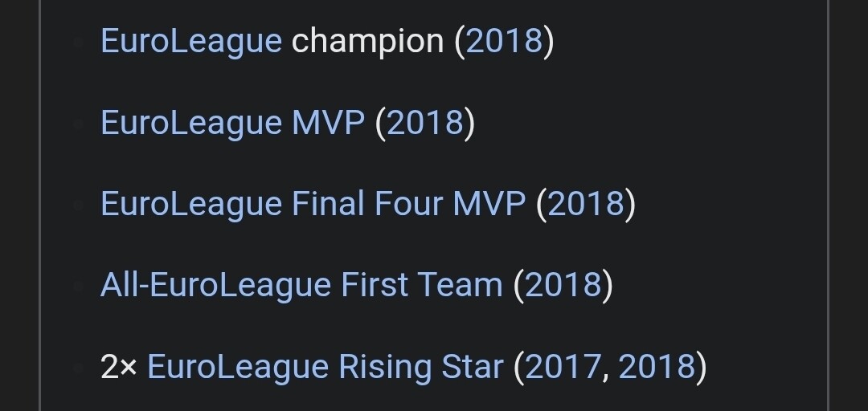Open the 2018 link after '2017,'
This screenshot has height=411, width=868.
[x=657, y=366]
